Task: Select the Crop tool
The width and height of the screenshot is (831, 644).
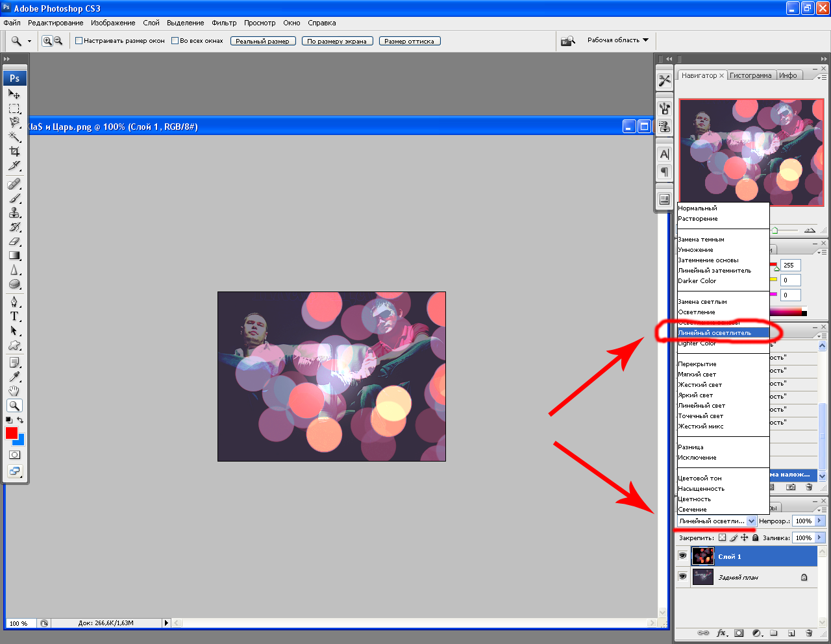Action: pyautogui.click(x=14, y=151)
